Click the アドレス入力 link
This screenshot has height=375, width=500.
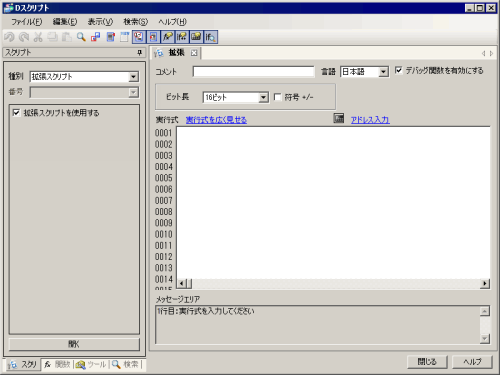(370, 120)
